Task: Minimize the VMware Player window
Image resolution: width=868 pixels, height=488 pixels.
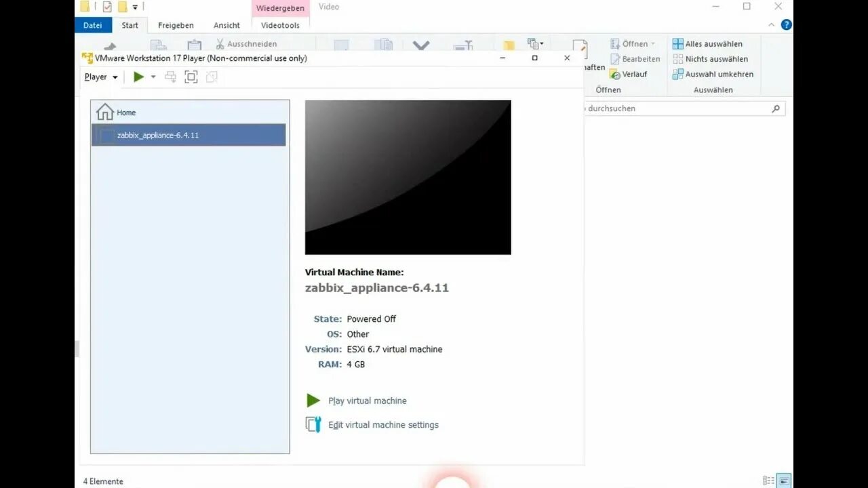Action: (x=502, y=58)
